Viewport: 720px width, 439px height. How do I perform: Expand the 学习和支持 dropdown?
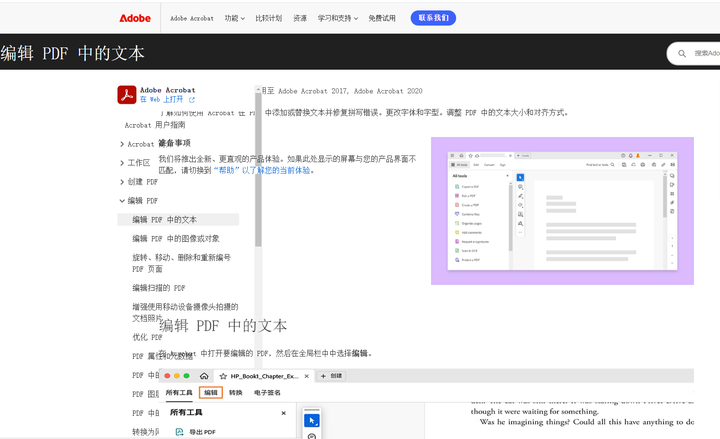338,18
